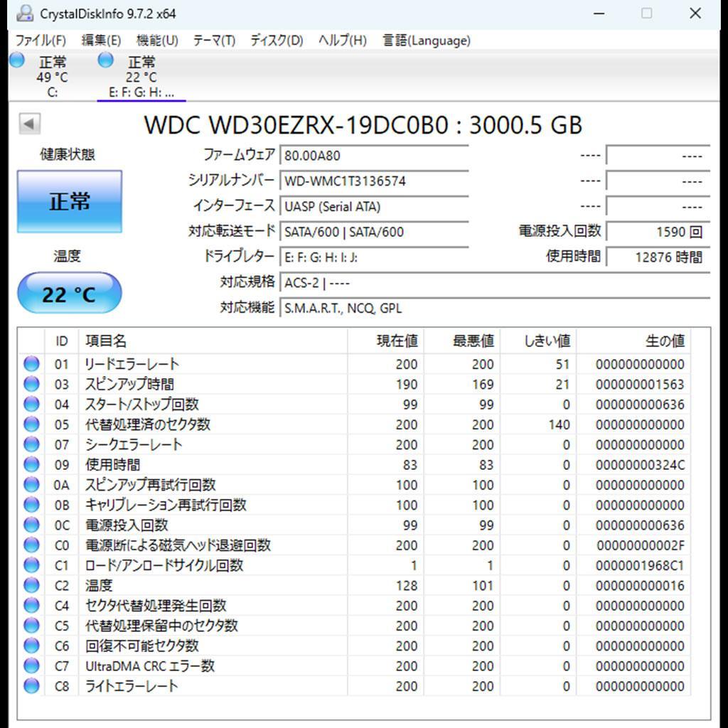Click the 22 °C temperature indicator

[x=69, y=292]
